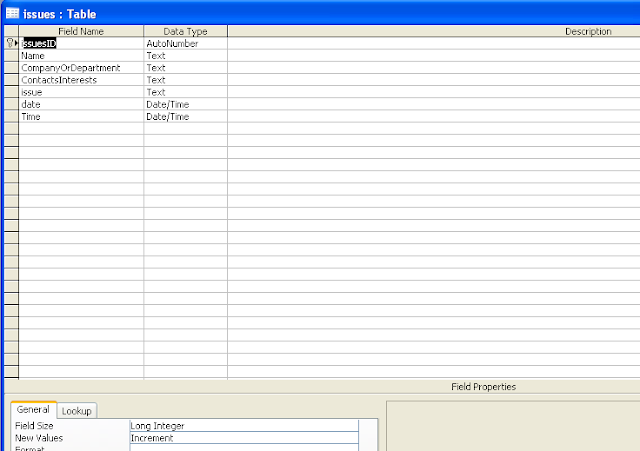Select the date field name cell
This screenshot has height=451, width=640.
(x=81, y=104)
